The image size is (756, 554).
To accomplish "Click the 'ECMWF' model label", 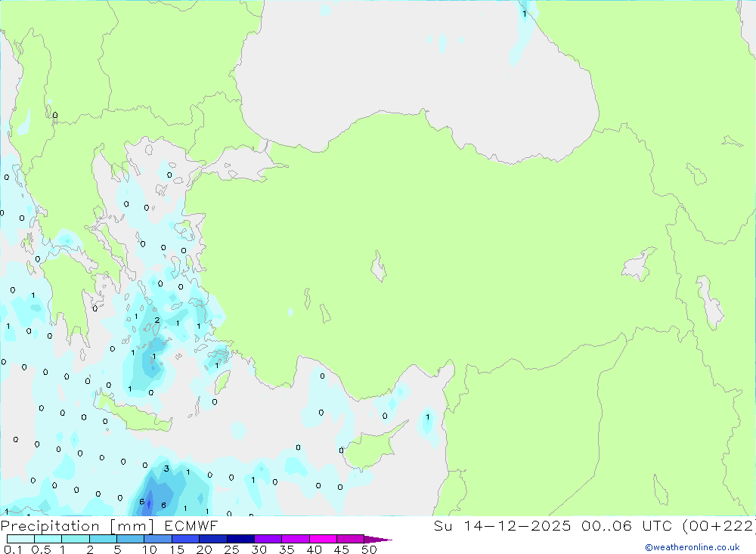I will pyautogui.click(x=191, y=525).
